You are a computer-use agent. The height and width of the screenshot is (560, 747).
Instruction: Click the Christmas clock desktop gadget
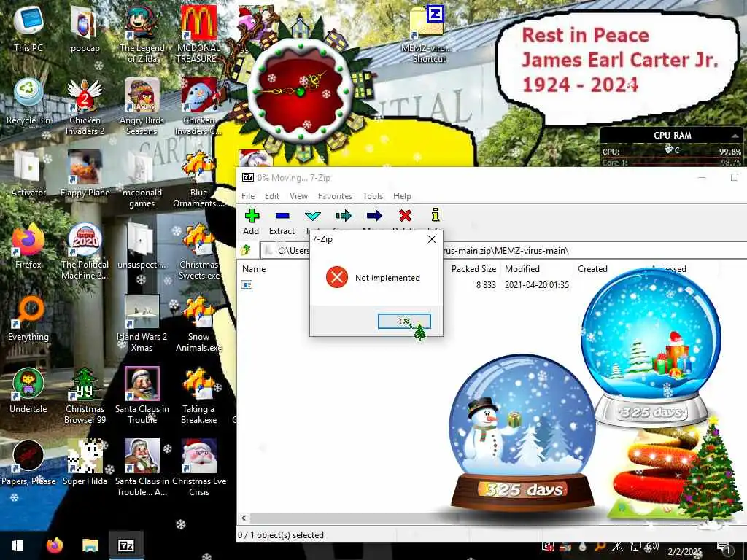(x=300, y=90)
